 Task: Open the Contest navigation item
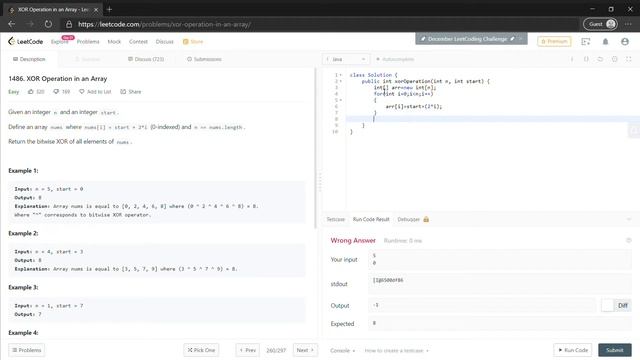click(x=138, y=42)
